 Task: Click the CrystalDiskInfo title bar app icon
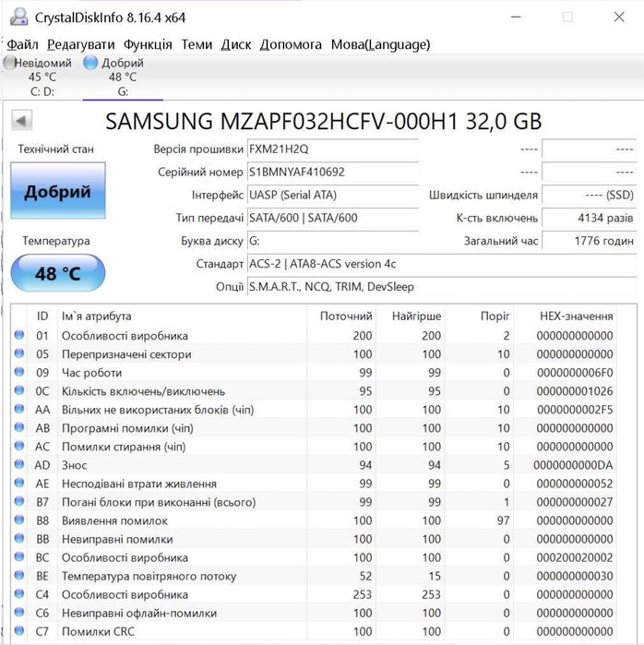[x=19, y=18]
